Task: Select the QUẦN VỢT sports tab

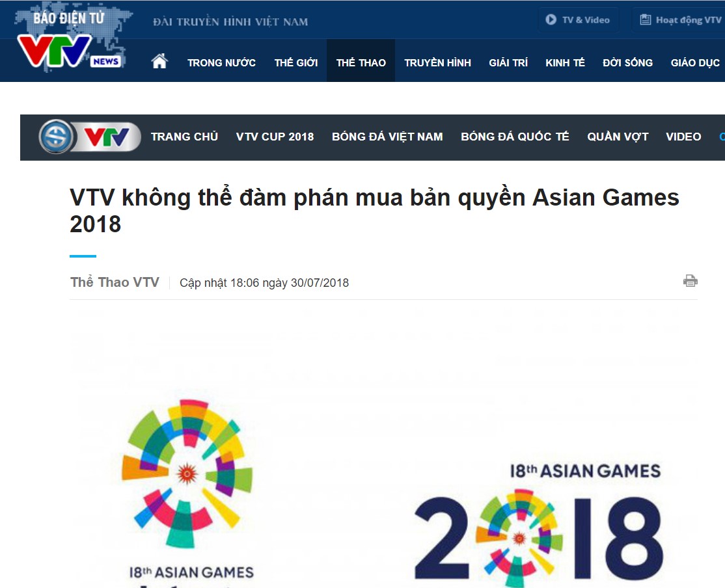Action: 618,137
